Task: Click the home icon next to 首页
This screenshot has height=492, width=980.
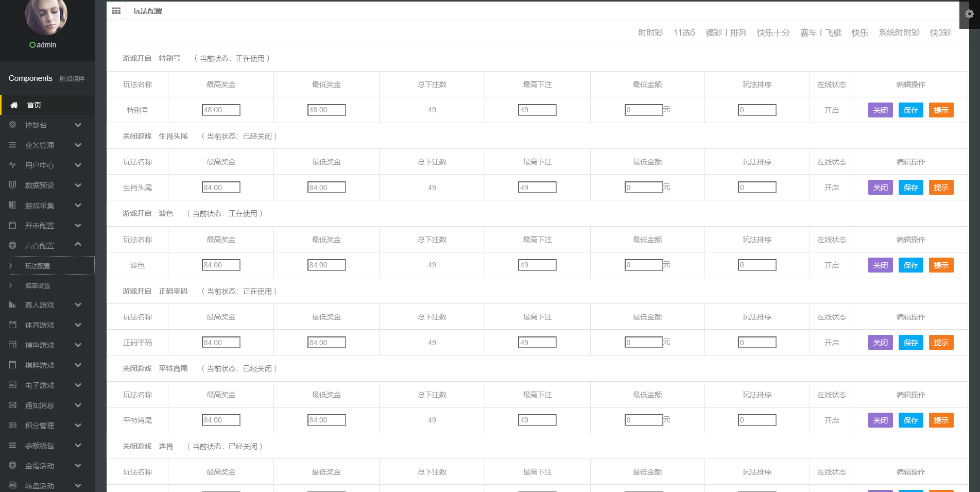Action: [x=14, y=105]
